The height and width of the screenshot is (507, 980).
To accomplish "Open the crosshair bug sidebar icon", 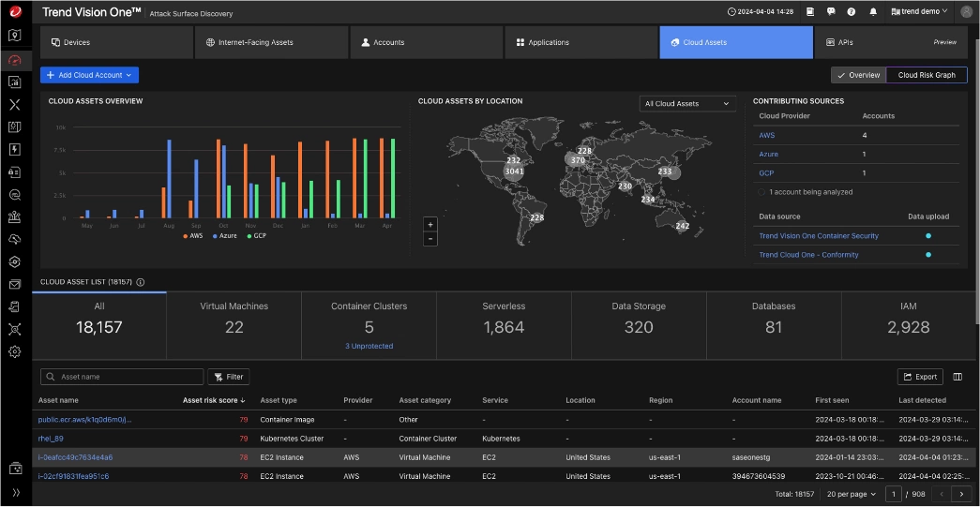I will (15, 329).
